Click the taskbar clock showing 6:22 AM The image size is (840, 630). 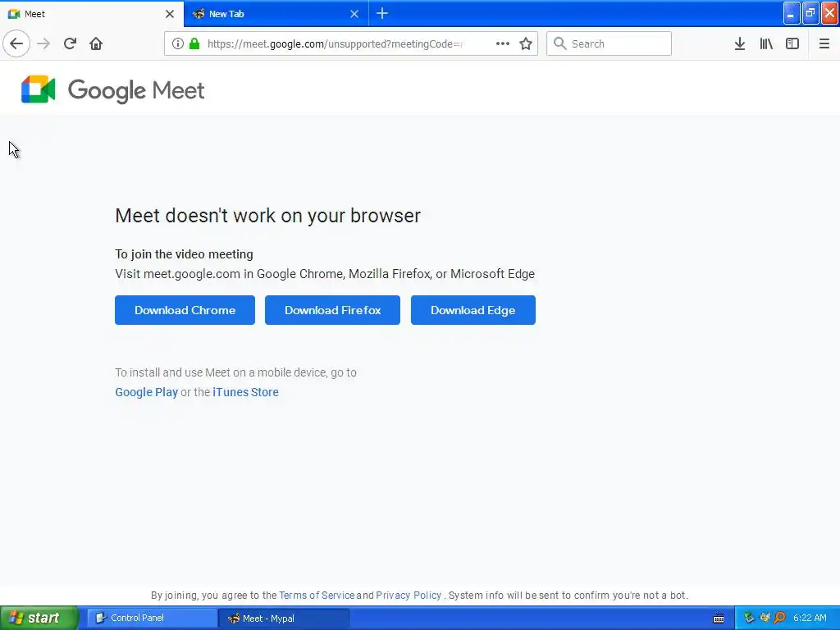coord(810,618)
